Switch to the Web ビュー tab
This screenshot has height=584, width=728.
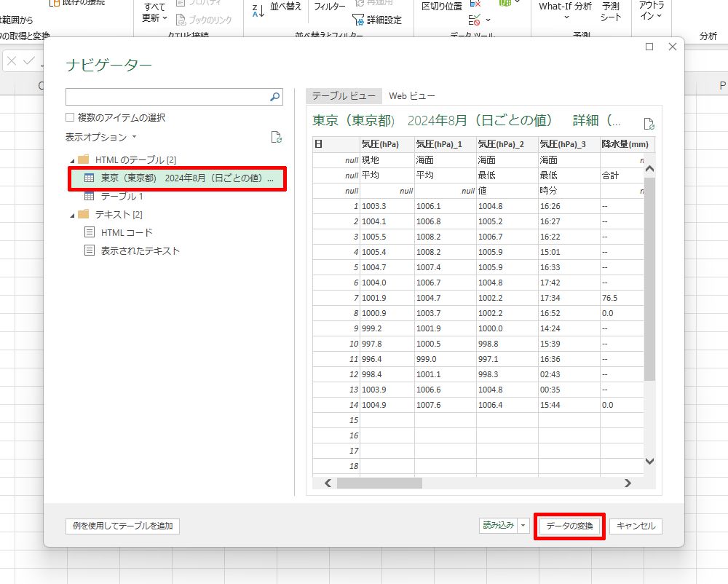[412, 96]
